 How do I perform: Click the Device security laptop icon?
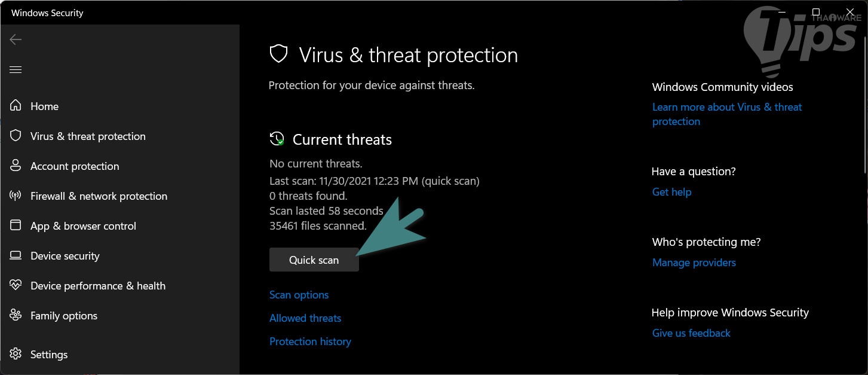pyautogui.click(x=16, y=255)
